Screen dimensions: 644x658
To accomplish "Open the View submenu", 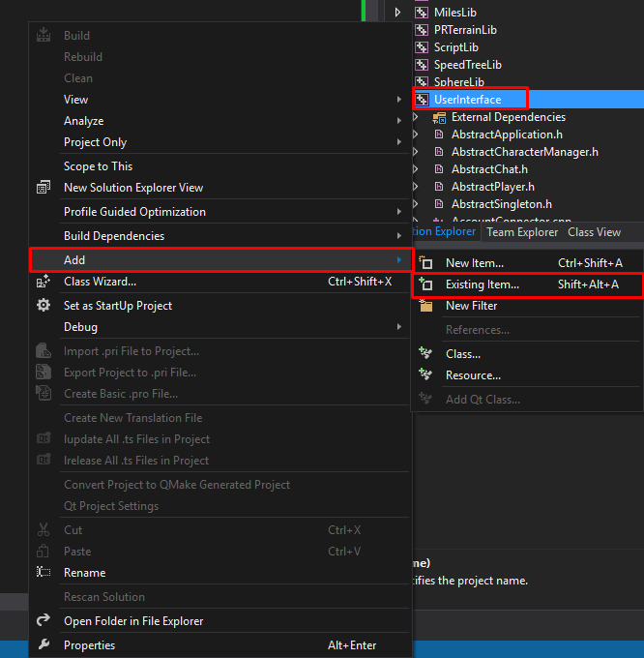I will (220, 100).
